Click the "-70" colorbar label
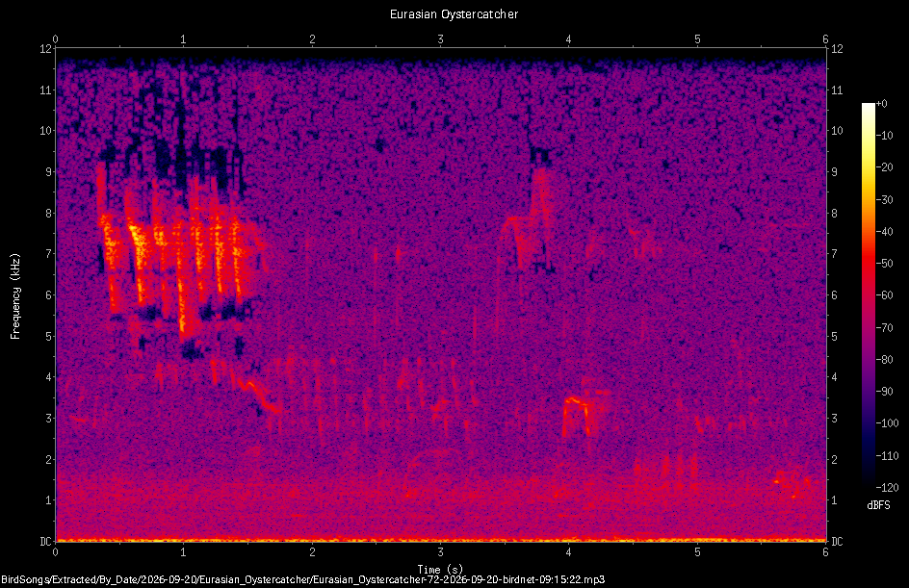 click(884, 328)
